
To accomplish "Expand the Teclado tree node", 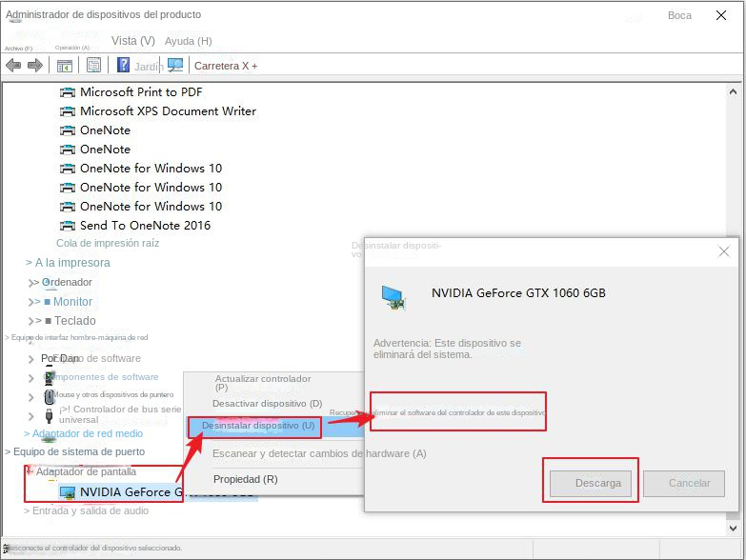I will [32, 321].
